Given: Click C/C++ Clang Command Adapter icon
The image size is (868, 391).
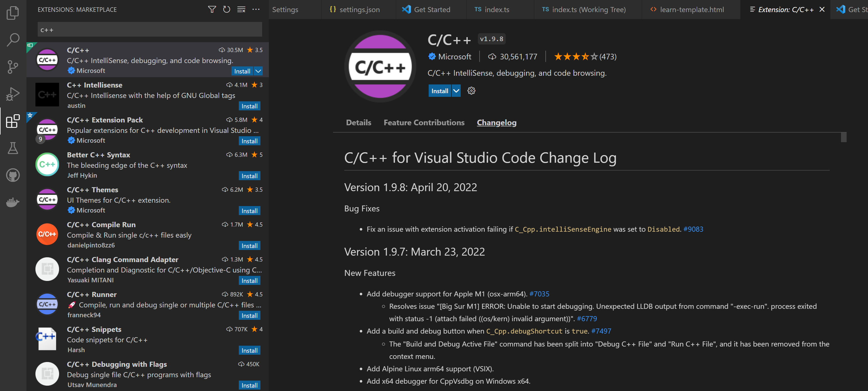Looking at the screenshot, I should pyautogui.click(x=47, y=269).
